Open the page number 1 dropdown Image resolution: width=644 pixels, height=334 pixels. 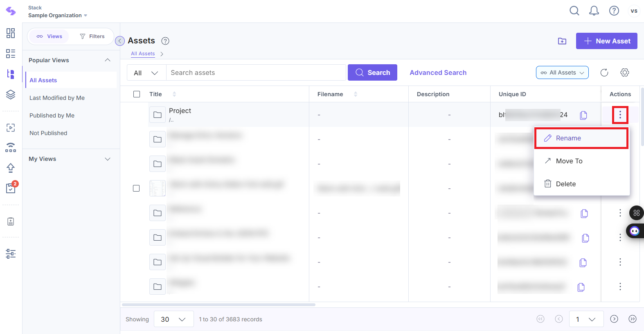click(586, 319)
